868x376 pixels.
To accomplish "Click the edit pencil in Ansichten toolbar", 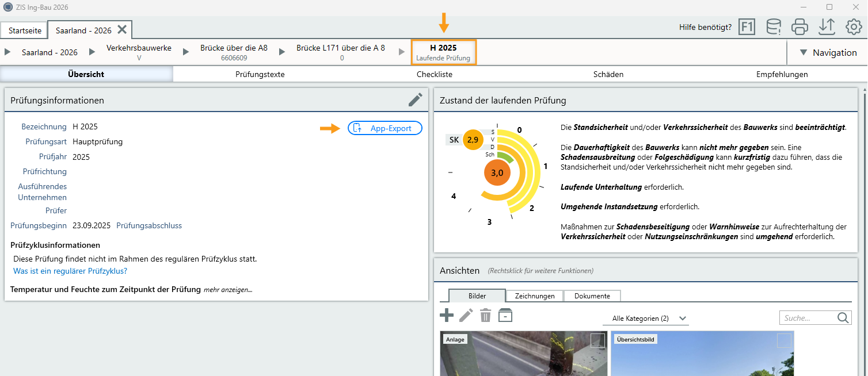I will point(466,315).
